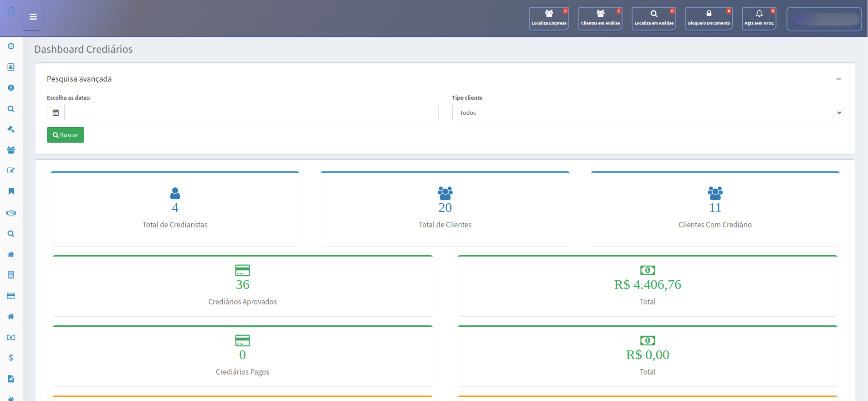The height and width of the screenshot is (401, 868).
Task: Click home icon above building sidebar icon
Action: coord(11,254)
